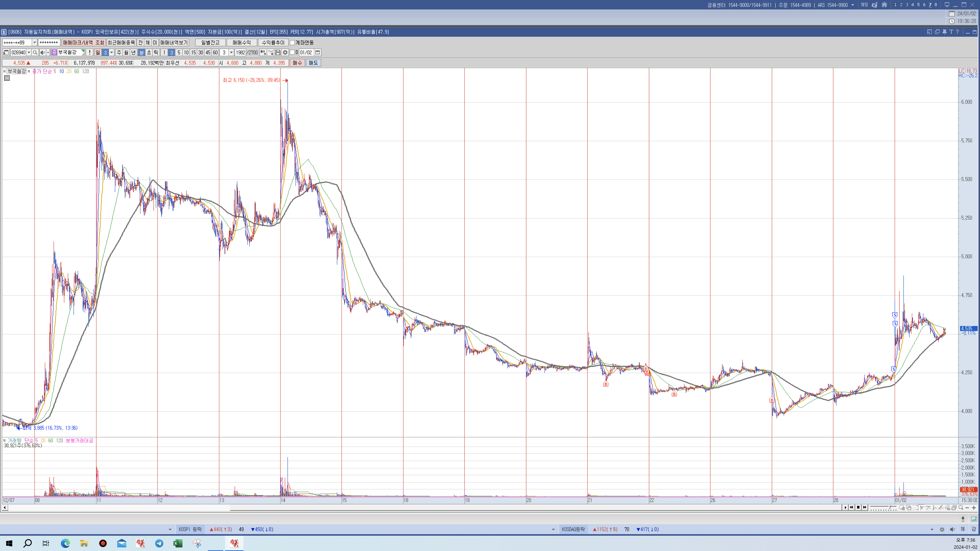
Task: Click the 매매내역보기 button
Action: (174, 43)
